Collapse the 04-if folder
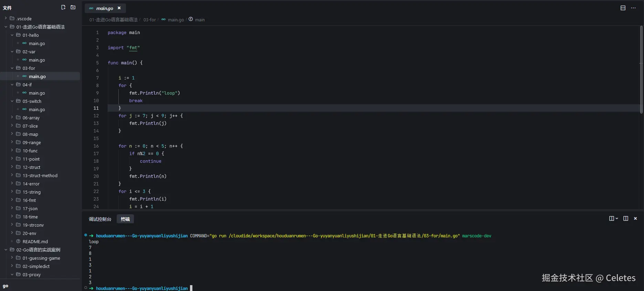 pyautogui.click(x=12, y=84)
